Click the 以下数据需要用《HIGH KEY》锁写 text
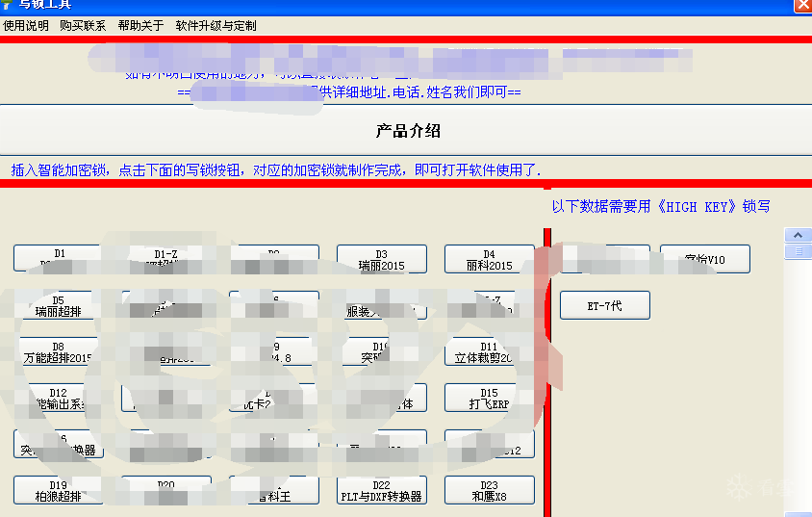The width and height of the screenshot is (812, 517). point(661,207)
